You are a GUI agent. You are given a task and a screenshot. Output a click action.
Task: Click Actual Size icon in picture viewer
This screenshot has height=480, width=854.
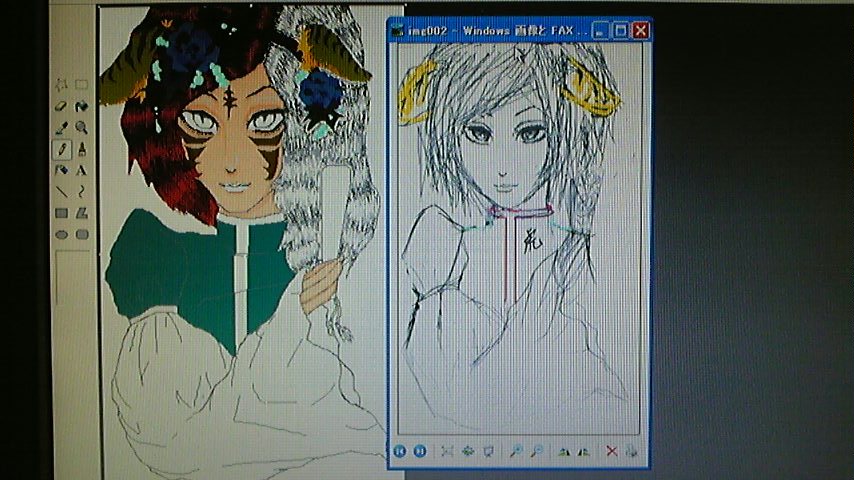(x=468, y=451)
